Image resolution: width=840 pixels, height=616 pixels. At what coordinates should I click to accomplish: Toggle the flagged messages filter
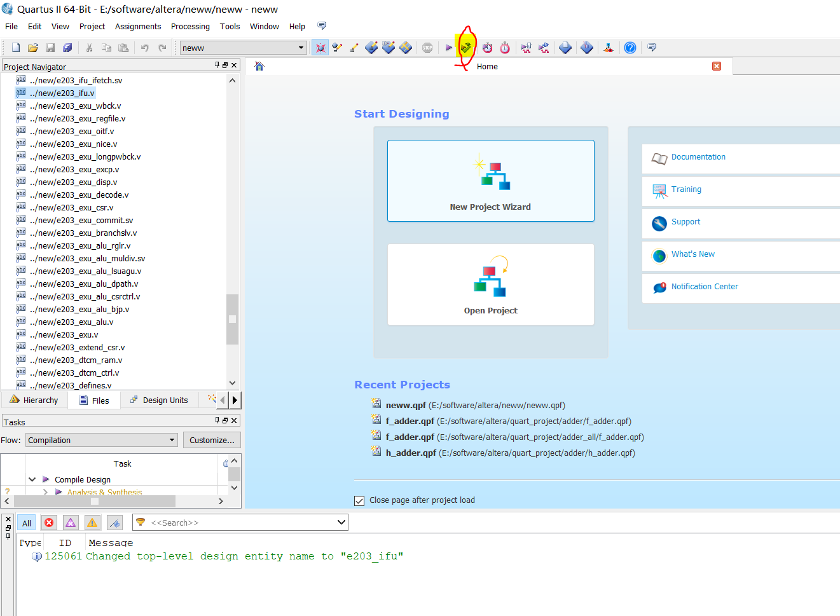click(x=114, y=523)
